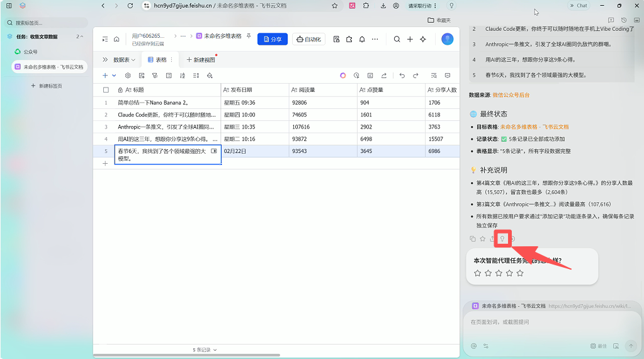Viewport: 644px width, 359px height.
Task: Expand record from the row 5 title cell icon
Action: coord(213,151)
